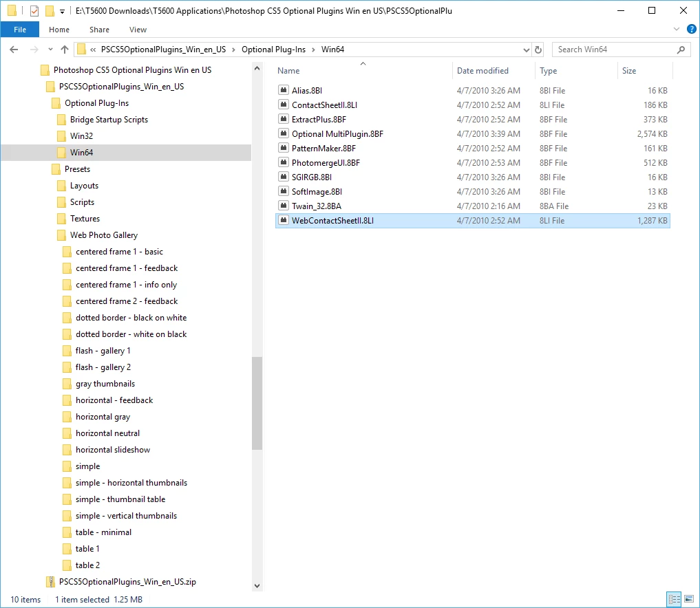The image size is (700, 608).
Task: Click Win64 breadcrumb segment
Action: click(x=332, y=50)
